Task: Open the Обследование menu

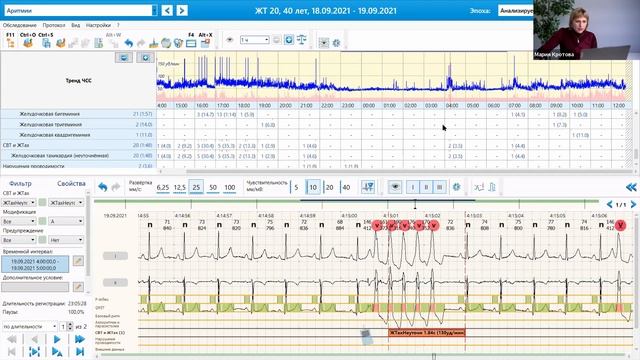Action: [20, 25]
